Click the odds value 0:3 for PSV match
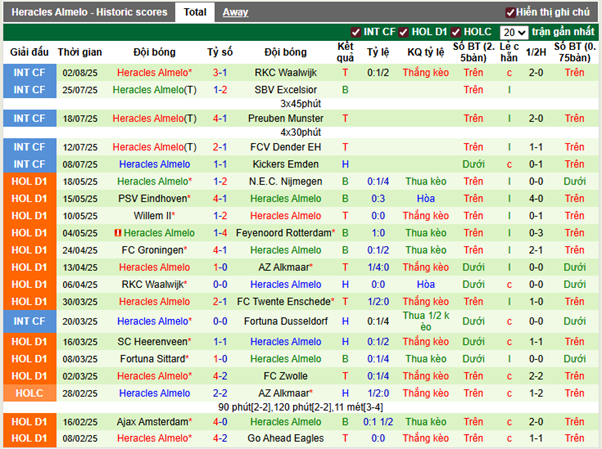602x449 pixels. click(x=378, y=199)
